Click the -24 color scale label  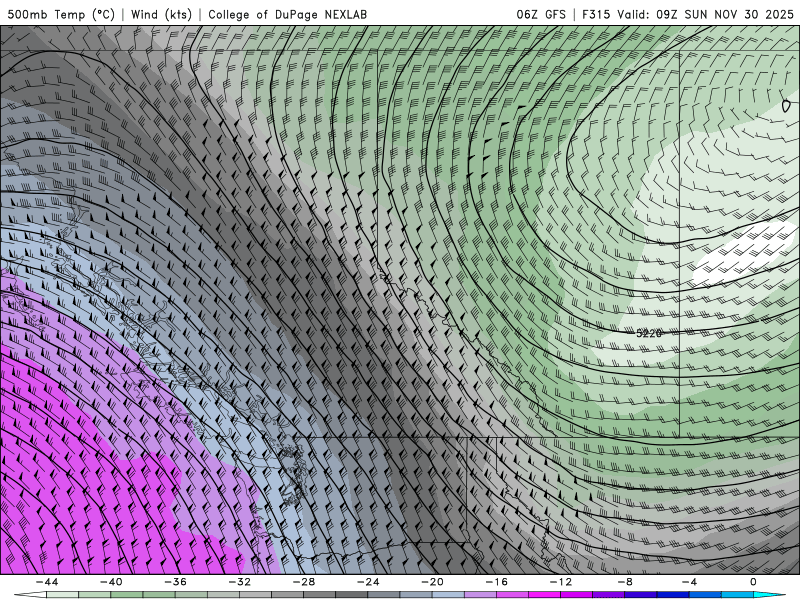pyautogui.click(x=368, y=582)
